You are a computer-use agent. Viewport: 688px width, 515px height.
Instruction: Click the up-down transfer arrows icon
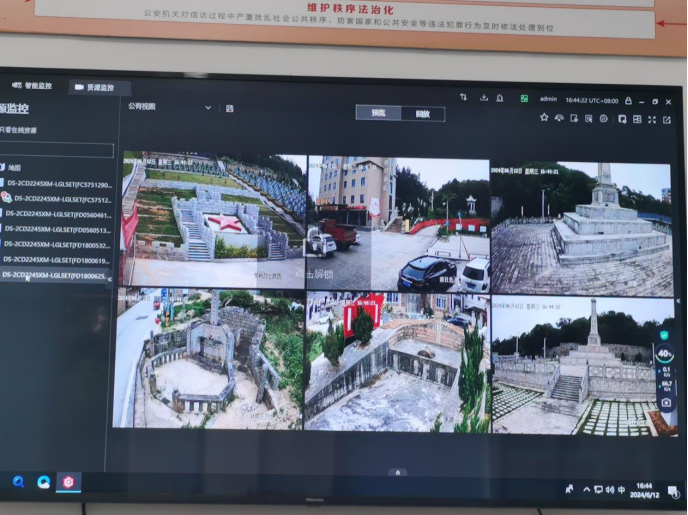(x=463, y=97)
